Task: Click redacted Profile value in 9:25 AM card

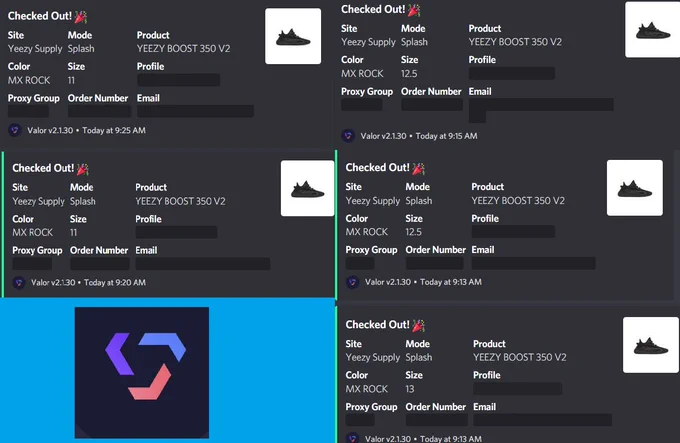Action: (179, 80)
